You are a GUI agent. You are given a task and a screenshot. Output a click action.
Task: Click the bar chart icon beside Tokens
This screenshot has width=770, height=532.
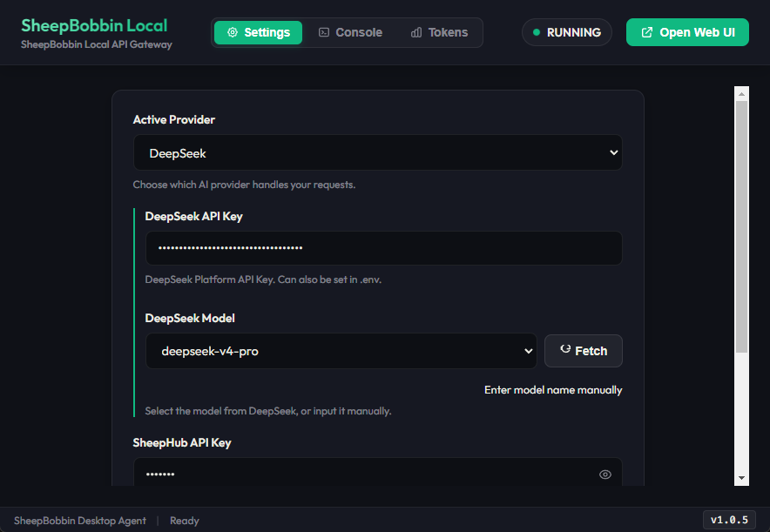(416, 32)
